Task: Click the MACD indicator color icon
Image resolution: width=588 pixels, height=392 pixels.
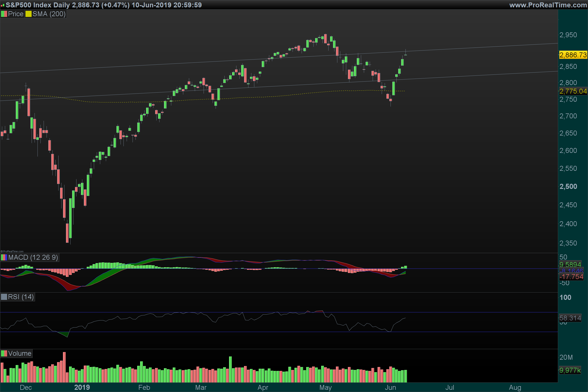Action: click(4, 257)
